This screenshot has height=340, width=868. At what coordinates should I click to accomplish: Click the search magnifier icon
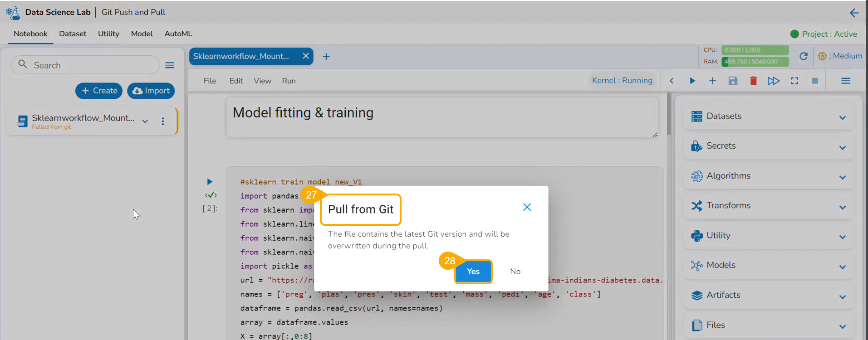tap(22, 64)
